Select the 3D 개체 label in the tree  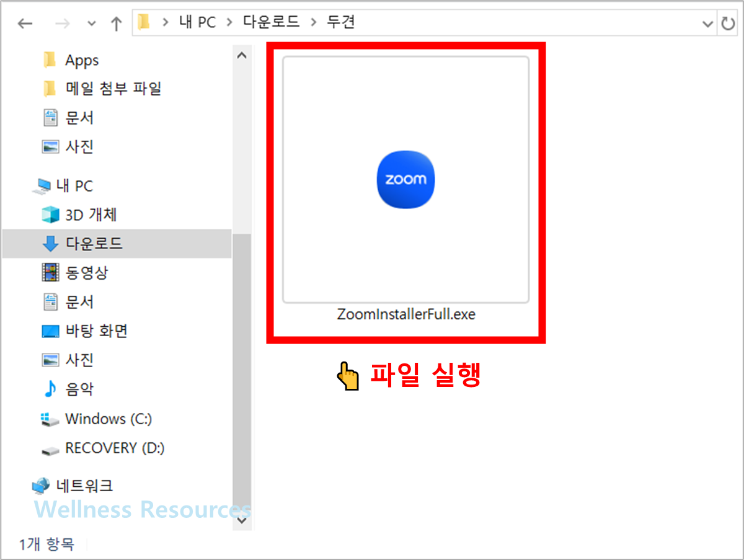pyautogui.click(x=91, y=215)
